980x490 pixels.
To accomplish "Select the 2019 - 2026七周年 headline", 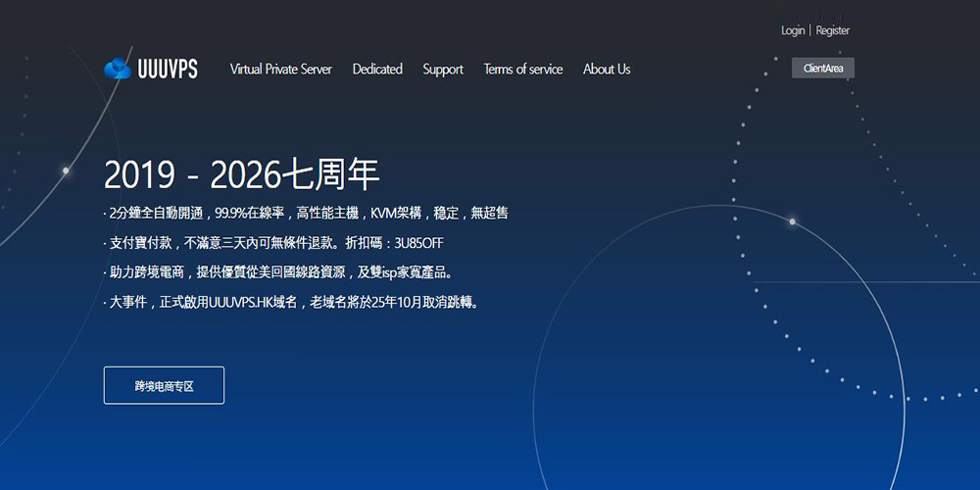I will (242, 174).
